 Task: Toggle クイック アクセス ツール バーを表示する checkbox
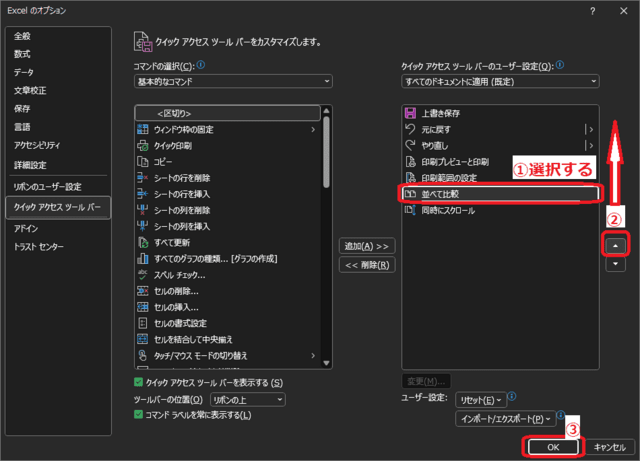pyautogui.click(x=138, y=383)
